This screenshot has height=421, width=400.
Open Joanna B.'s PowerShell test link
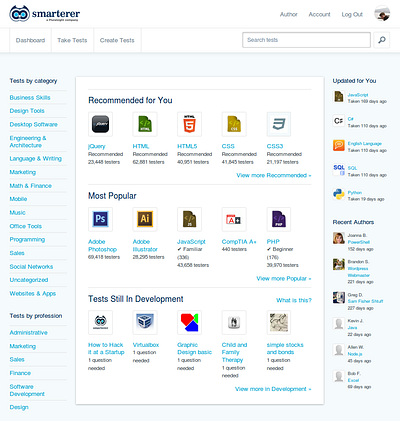pyautogui.click(x=359, y=242)
